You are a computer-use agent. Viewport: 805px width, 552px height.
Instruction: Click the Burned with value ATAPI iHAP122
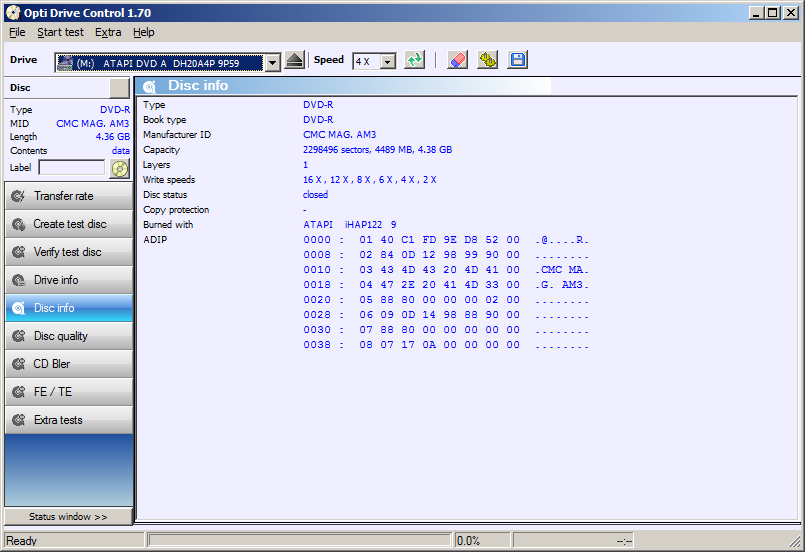pyautogui.click(x=350, y=225)
